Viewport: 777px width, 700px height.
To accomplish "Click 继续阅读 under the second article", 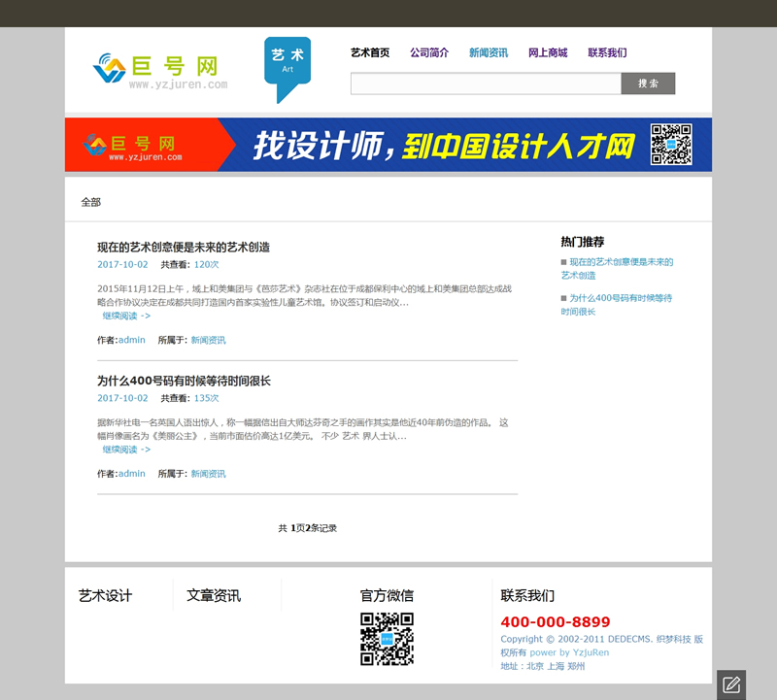I will pos(126,450).
